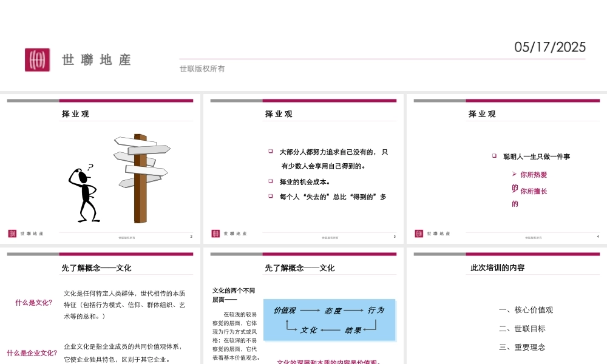Image resolution: width=607 pixels, height=364 pixels.
Task: Click page number 3 in slide footer
Action: click(x=395, y=237)
